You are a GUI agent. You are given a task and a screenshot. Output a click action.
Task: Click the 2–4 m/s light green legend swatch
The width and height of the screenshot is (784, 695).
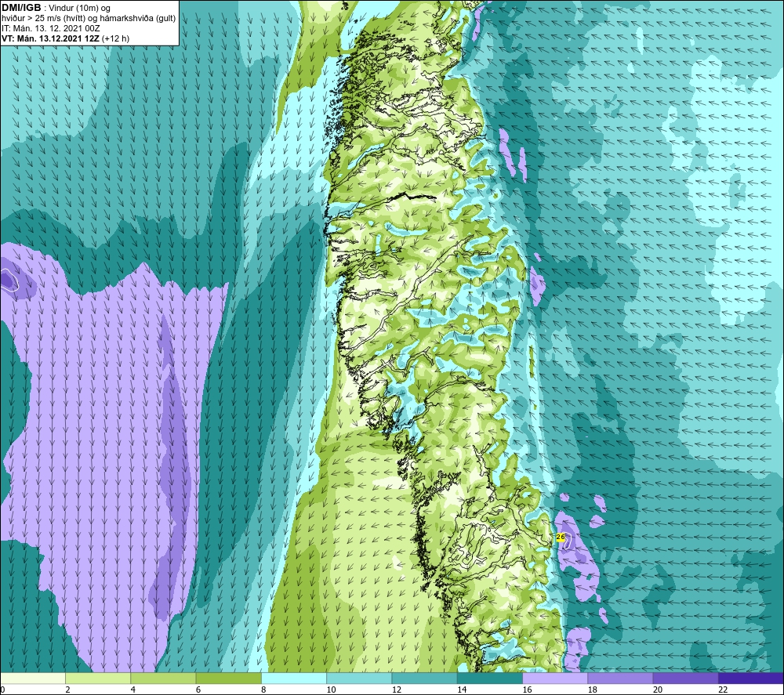98,678
